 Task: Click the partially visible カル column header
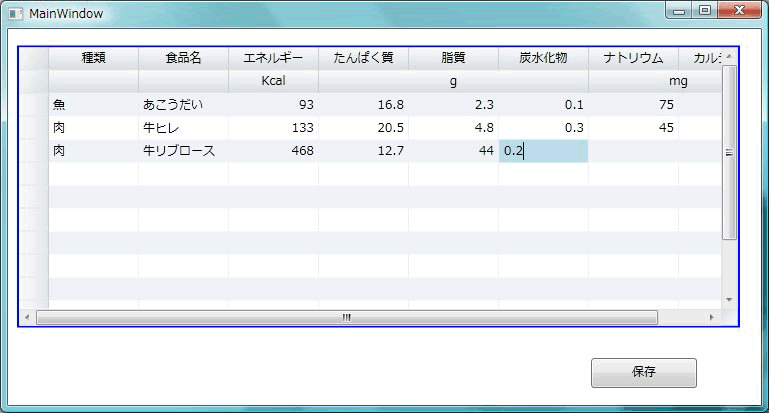(700, 58)
